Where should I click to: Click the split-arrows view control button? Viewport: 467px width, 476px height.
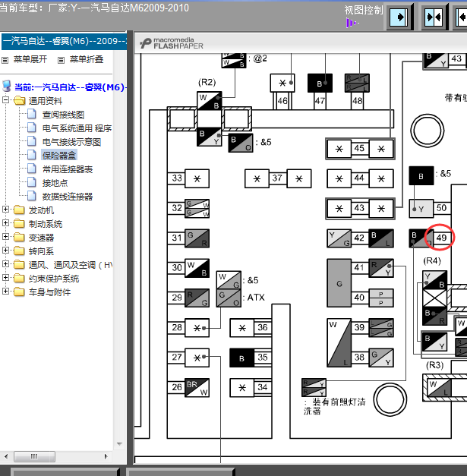[434, 17]
